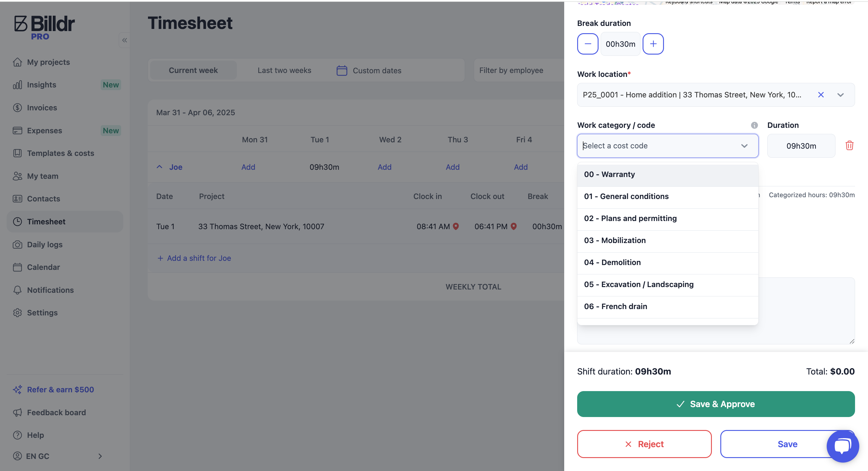Image resolution: width=868 pixels, height=471 pixels.
Task: Add hours for Mon 31
Action: coord(248,167)
